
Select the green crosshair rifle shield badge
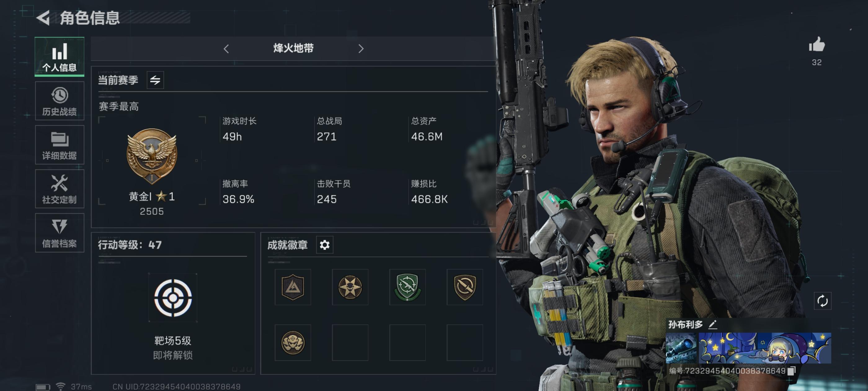tap(407, 287)
